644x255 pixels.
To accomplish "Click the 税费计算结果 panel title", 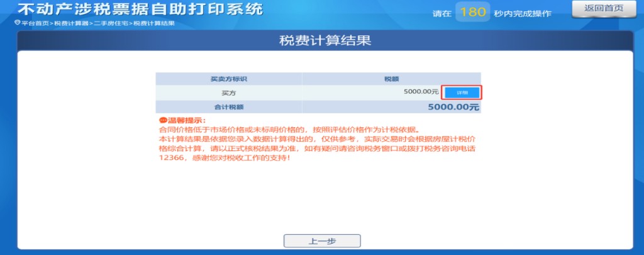I will (x=325, y=41).
